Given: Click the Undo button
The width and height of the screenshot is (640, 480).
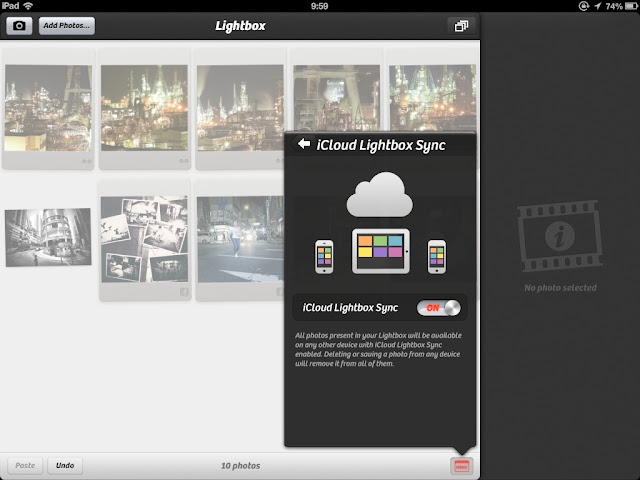Looking at the screenshot, I should click(65, 465).
